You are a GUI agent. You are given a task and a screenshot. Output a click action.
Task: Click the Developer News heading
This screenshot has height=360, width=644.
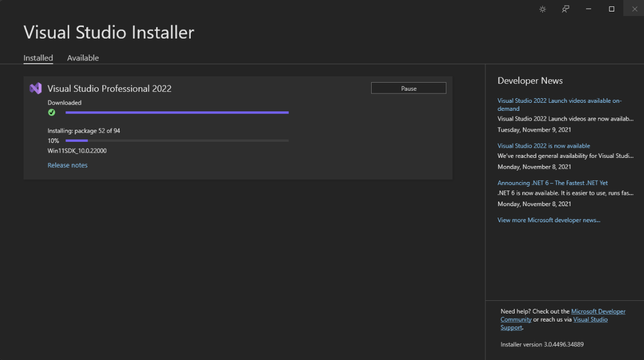click(x=530, y=81)
